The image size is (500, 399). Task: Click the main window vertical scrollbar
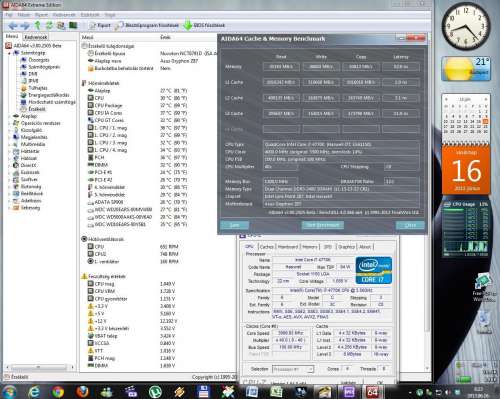(x=428, y=203)
